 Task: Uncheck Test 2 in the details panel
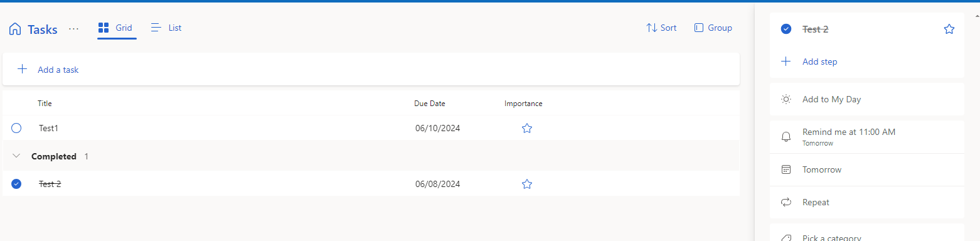(786, 29)
